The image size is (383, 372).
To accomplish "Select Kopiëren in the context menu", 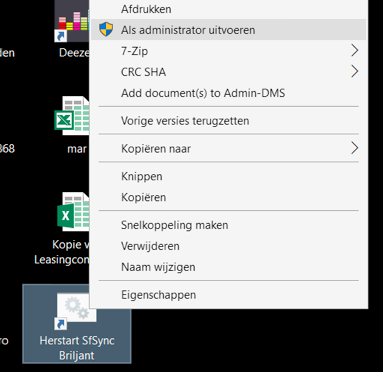I will [x=229, y=197].
